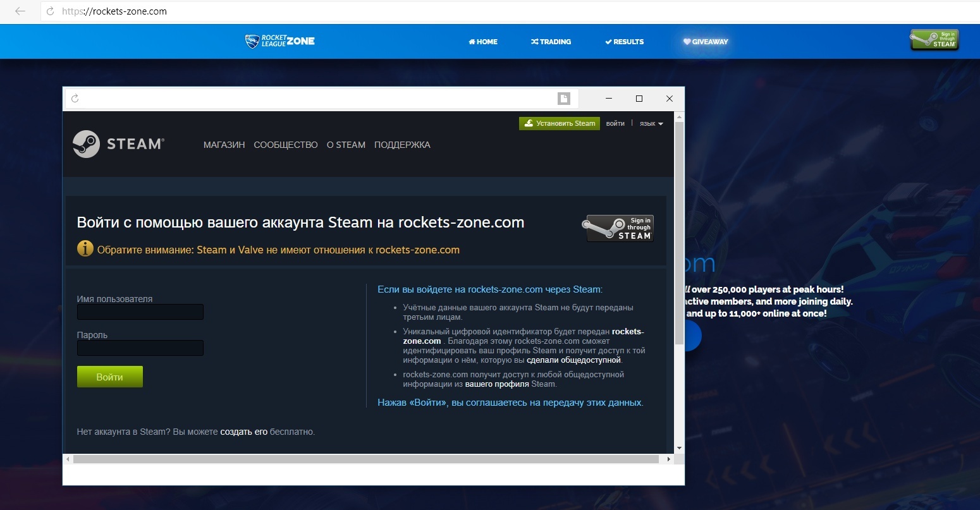Open the RESULTS menu item
The height and width of the screenshot is (510, 980).
624,42
